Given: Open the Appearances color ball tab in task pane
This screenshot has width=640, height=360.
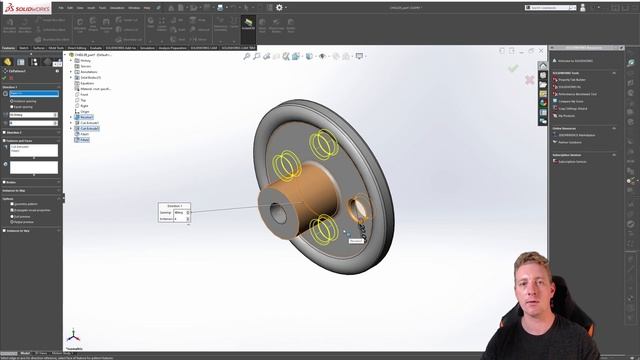Looking at the screenshot, I should (x=542, y=103).
